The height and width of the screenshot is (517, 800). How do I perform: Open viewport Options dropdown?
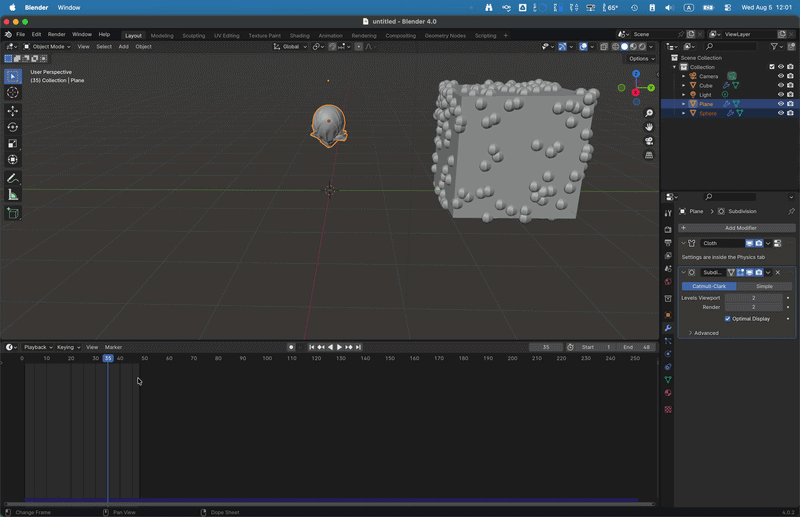641,59
